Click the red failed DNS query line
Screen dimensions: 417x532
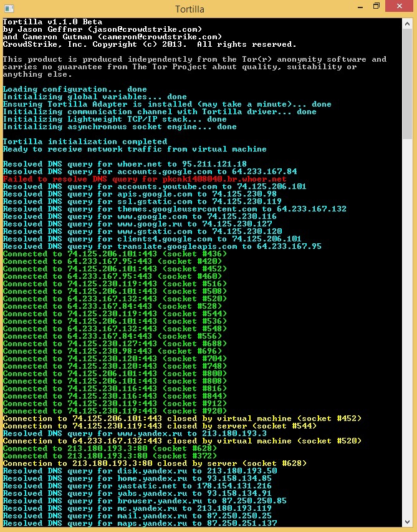click(x=145, y=179)
